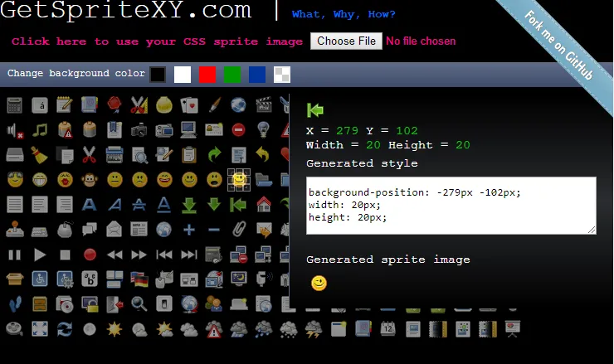Screen dimensions: 614x364
Task: Click the red record circle sprite
Action: [90, 255]
